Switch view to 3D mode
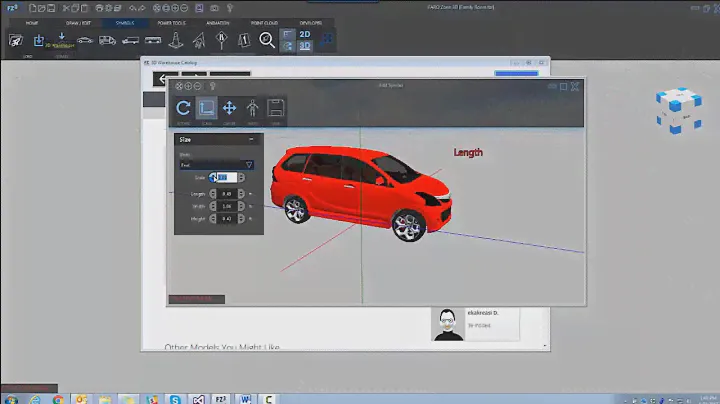Viewport: 720px width, 404px height. [x=305, y=45]
